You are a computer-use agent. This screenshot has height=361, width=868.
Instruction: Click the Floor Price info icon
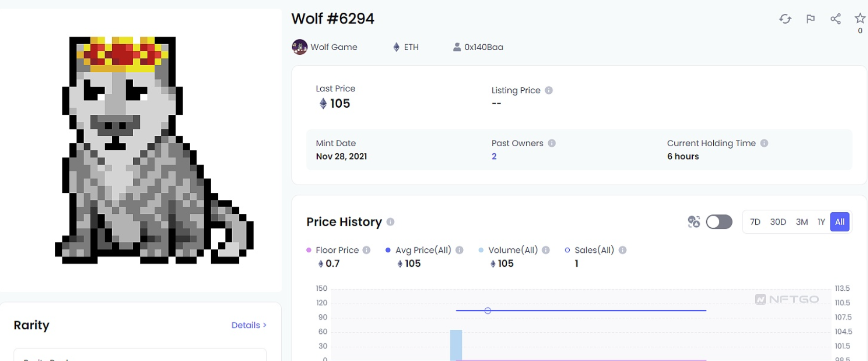click(x=366, y=250)
